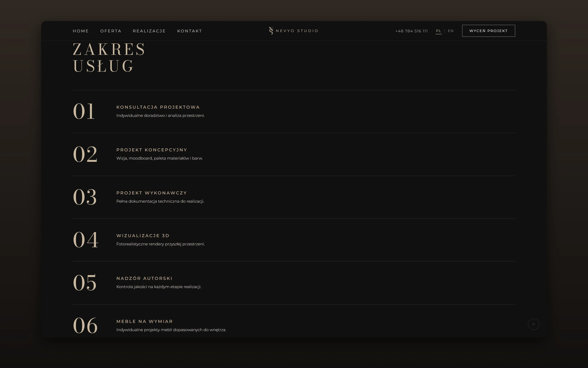588x368 pixels.
Task: Click text 'Kontrola jakości na każdym etapie realizacji.'
Action: click(159, 287)
